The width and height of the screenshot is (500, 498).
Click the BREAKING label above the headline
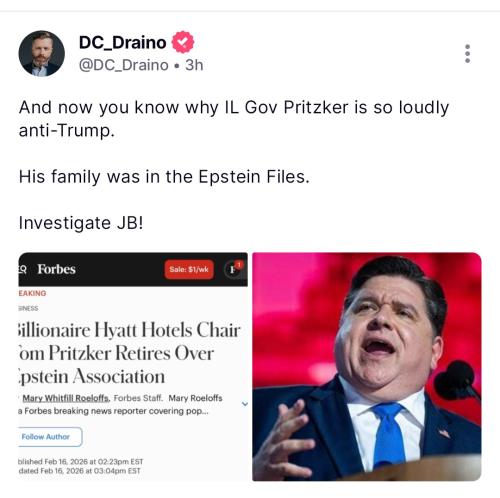tap(32, 293)
